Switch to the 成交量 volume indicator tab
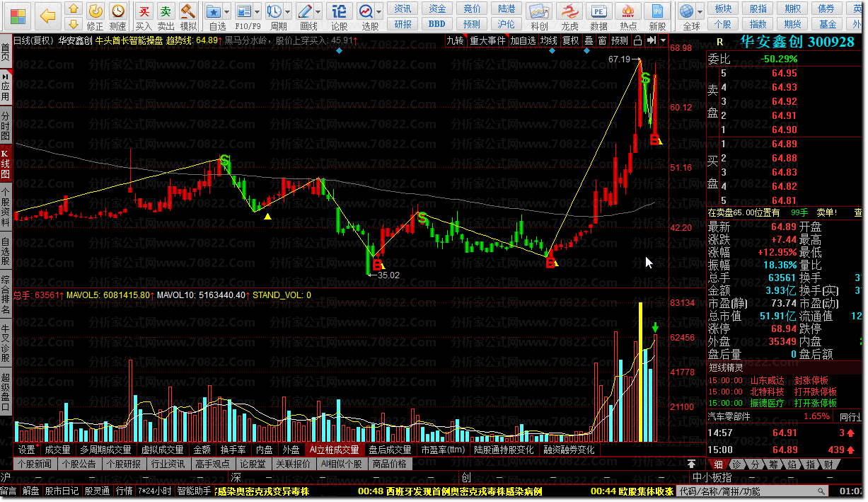 pyautogui.click(x=57, y=450)
